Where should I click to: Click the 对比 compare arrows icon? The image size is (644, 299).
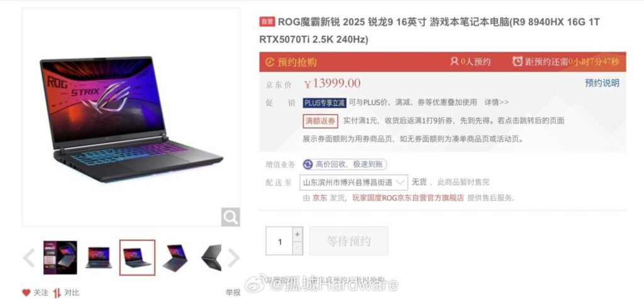tap(57, 293)
